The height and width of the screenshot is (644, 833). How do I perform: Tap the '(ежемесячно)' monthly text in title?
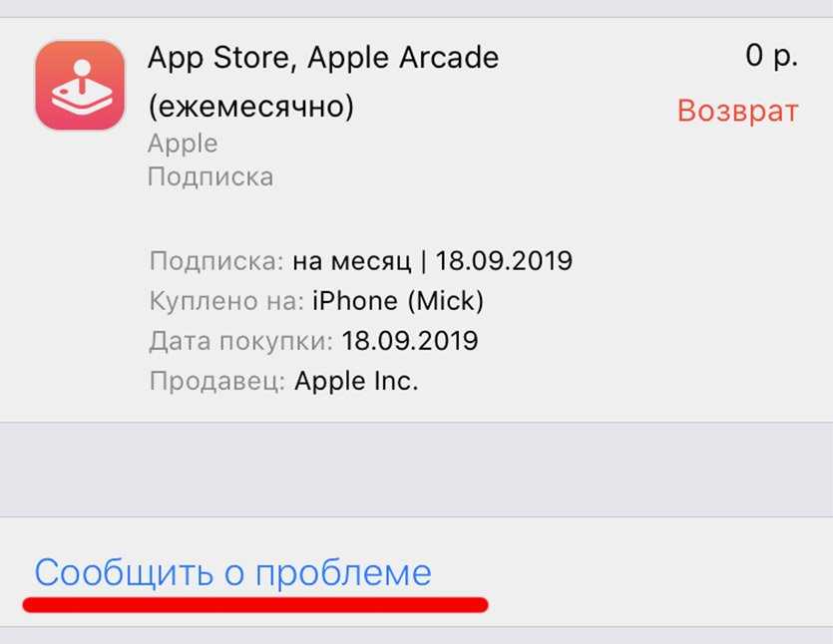click(x=250, y=107)
